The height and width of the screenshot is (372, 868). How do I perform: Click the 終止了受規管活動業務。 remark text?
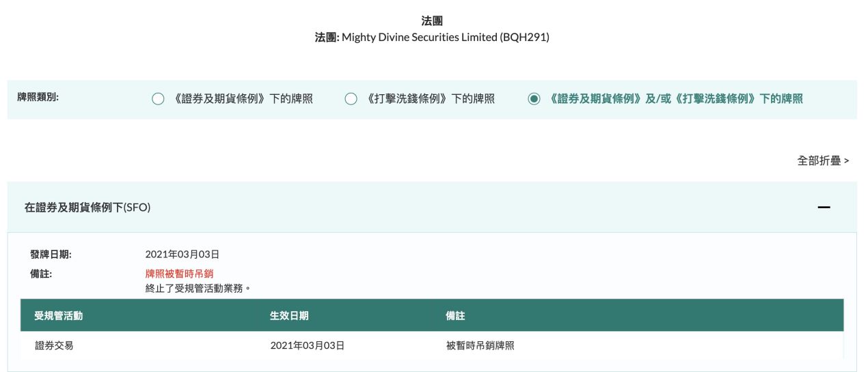click(x=198, y=288)
